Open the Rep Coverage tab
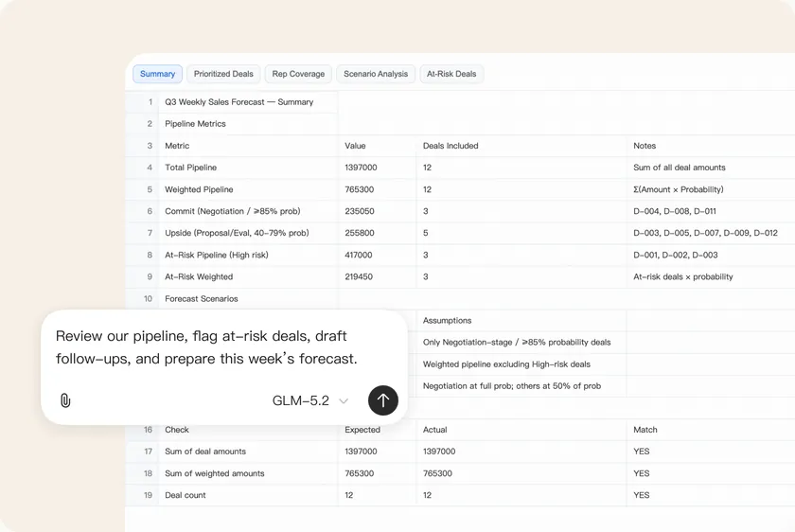This screenshot has width=795, height=532. [x=298, y=74]
